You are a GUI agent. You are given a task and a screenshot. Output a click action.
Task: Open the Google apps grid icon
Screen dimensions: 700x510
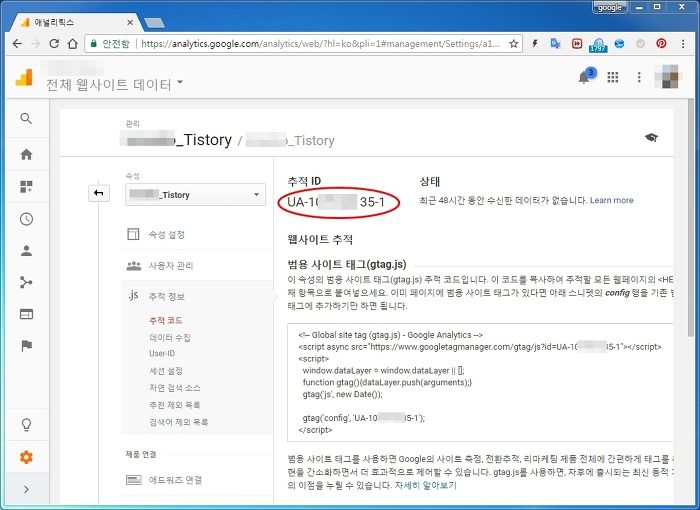pyautogui.click(x=613, y=77)
